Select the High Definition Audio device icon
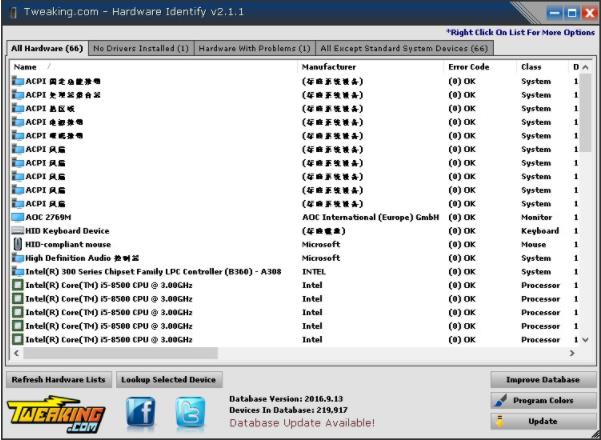This screenshot has height=440, width=601. 17,258
